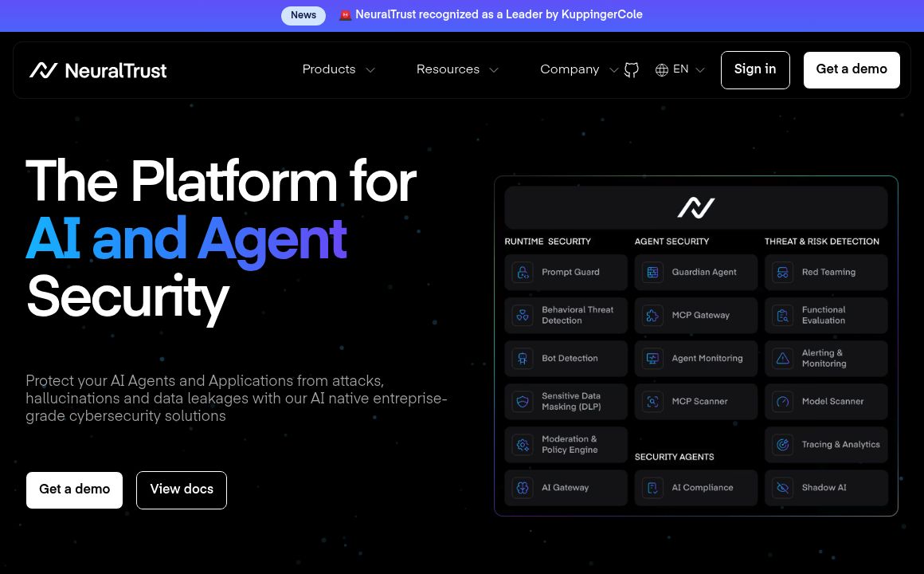
Task: Click the View docs button
Action: click(x=182, y=489)
